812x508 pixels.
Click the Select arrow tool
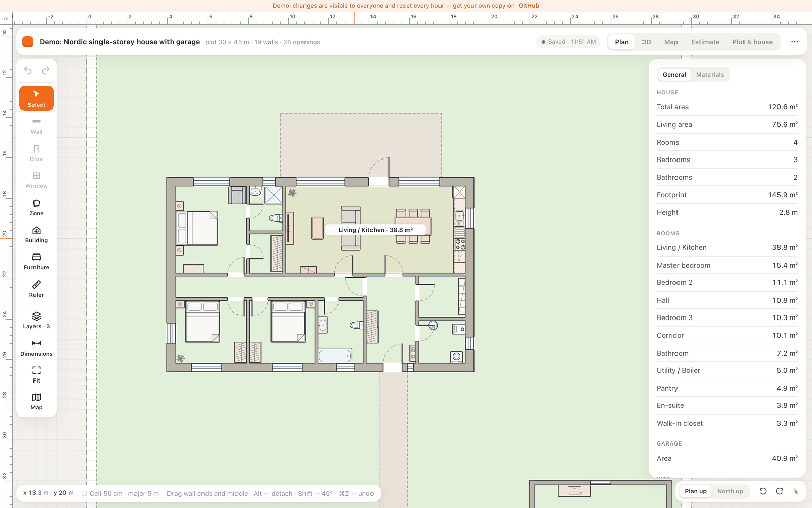tap(37, 98)
